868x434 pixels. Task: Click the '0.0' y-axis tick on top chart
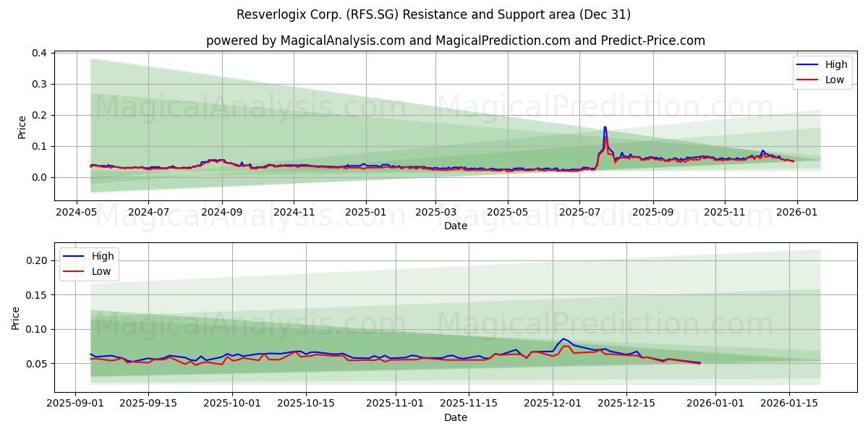40,177
